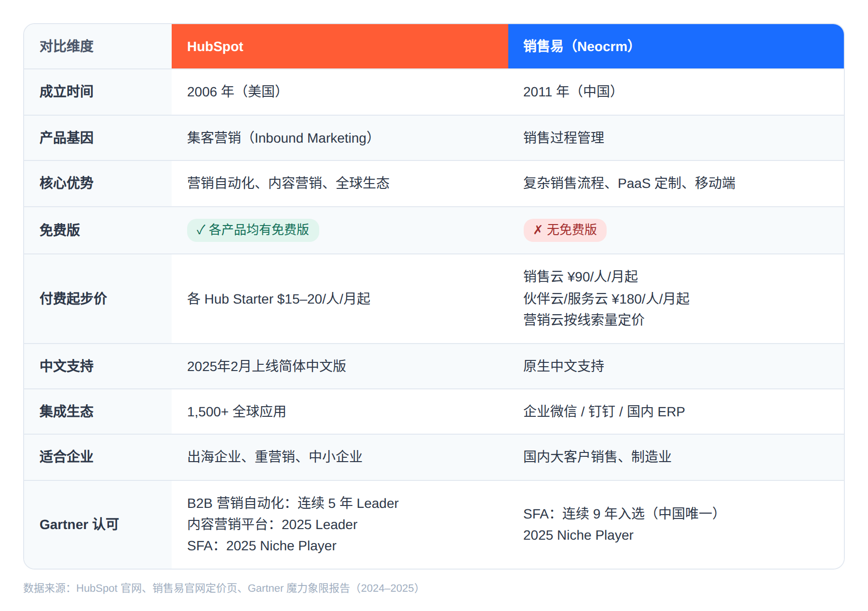Select the 1,500+ 全球应用 cell

(340, 412)
